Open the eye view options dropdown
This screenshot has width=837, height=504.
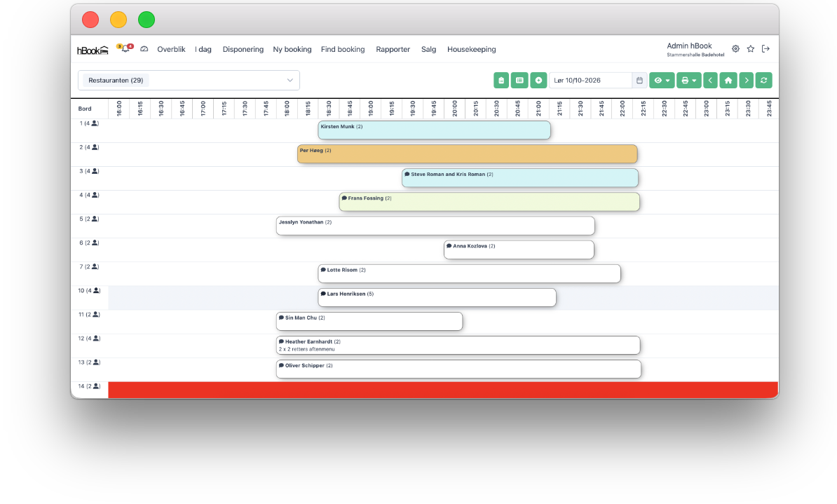662,81
